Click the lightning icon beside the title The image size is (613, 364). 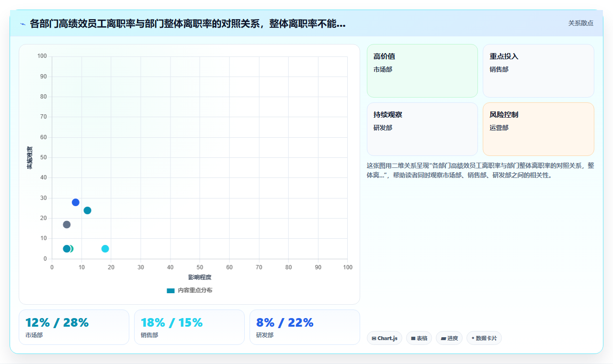pos(23,24)
